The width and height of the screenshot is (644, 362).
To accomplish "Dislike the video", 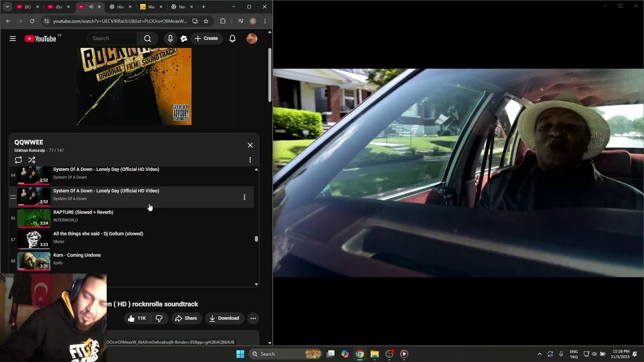I will 159,318.
